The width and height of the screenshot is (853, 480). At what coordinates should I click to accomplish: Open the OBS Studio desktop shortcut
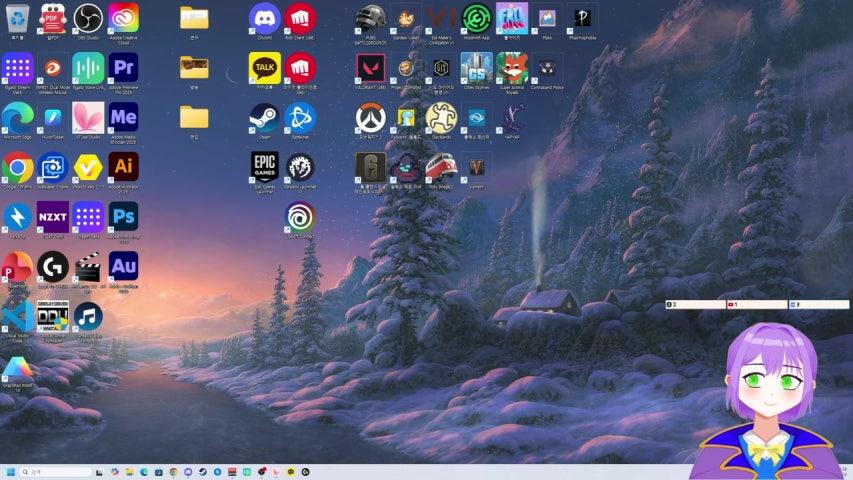point(88,18)
